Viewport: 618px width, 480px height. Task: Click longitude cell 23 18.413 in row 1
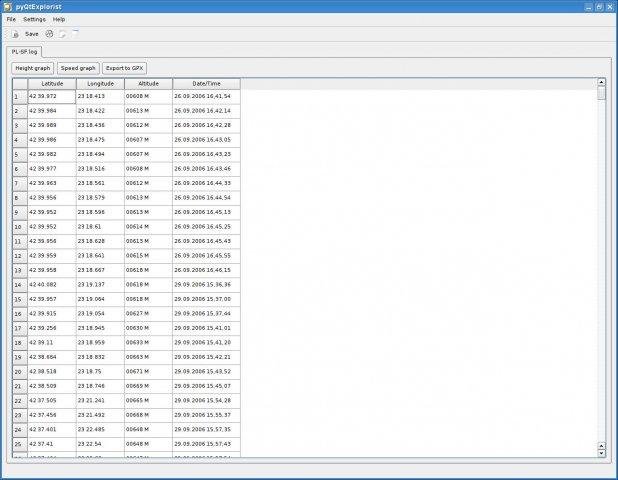tap(101, 97)
